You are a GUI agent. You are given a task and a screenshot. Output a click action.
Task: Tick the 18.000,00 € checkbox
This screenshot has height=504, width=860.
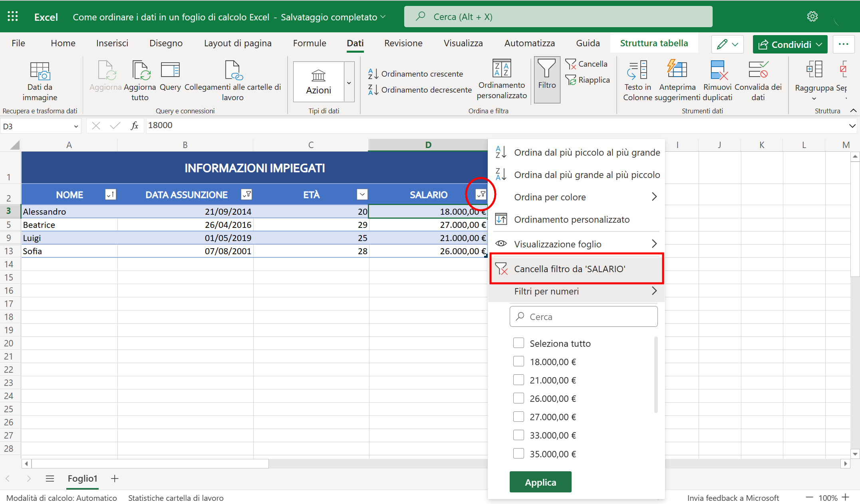click(x=518, y=362)
